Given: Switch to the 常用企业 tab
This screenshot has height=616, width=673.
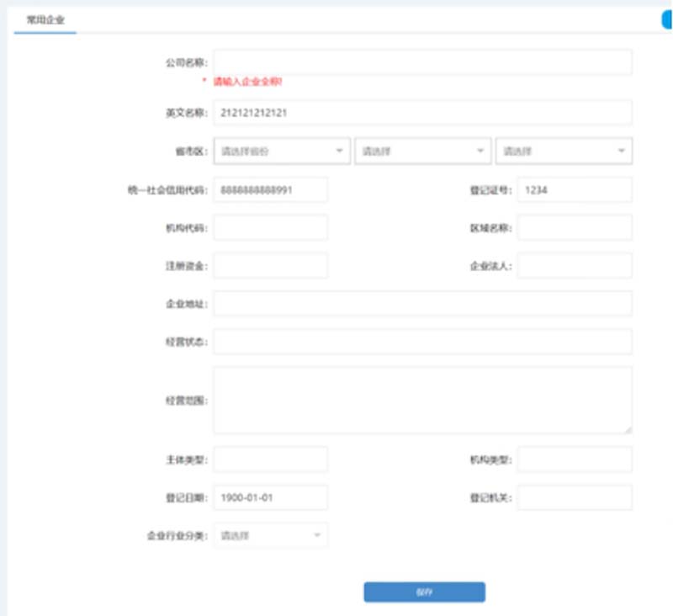Looking at the screenshot, I should (45, 19).
